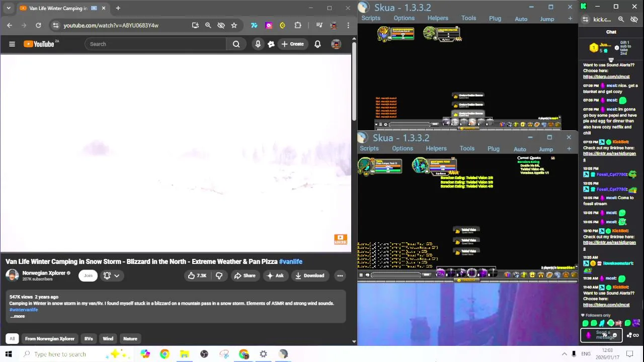644x362 pixels.
Task: Click the subscribe watermark on the video
Action: (341, 239)
